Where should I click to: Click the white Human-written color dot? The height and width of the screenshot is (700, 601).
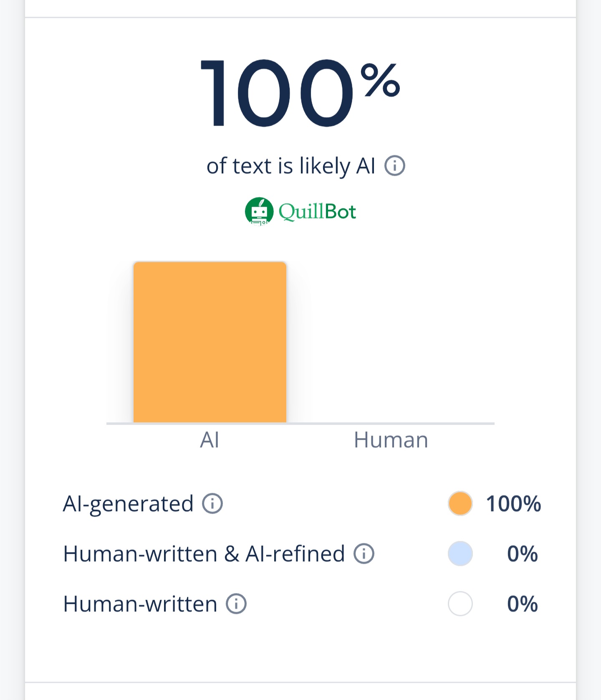(460, 604)
